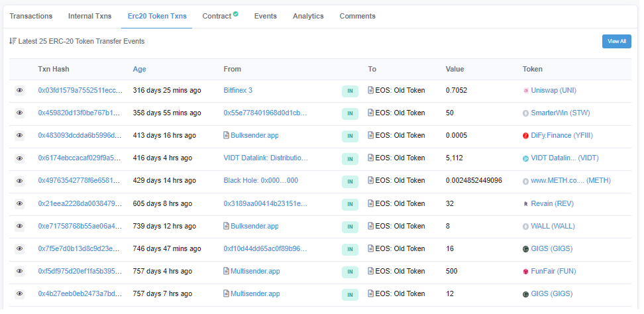
Task: Open the Analytics tab
Action: coord(308,16)
